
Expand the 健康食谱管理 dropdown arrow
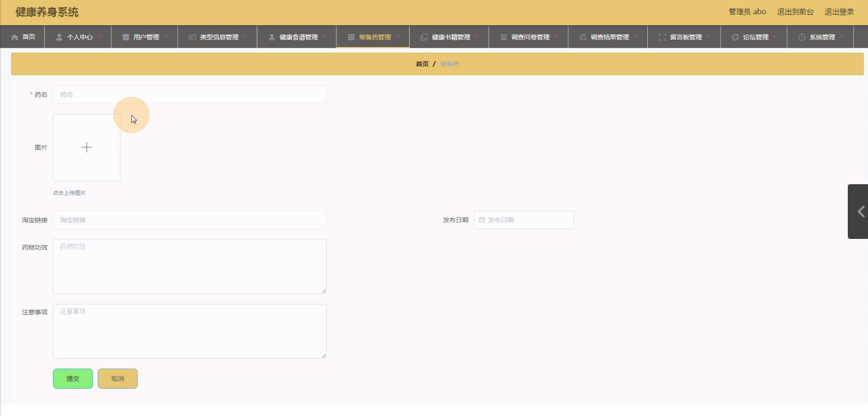point(324,37)
